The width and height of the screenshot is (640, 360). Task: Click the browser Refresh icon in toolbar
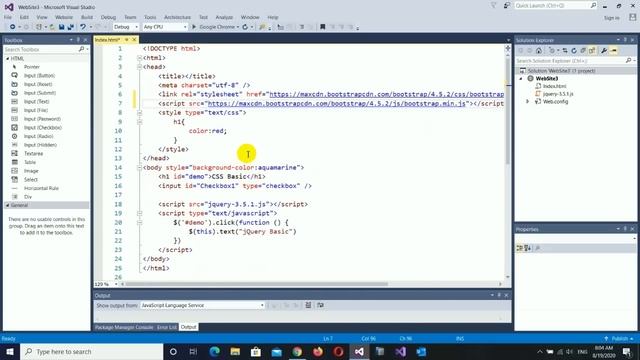tap(245, 27)
